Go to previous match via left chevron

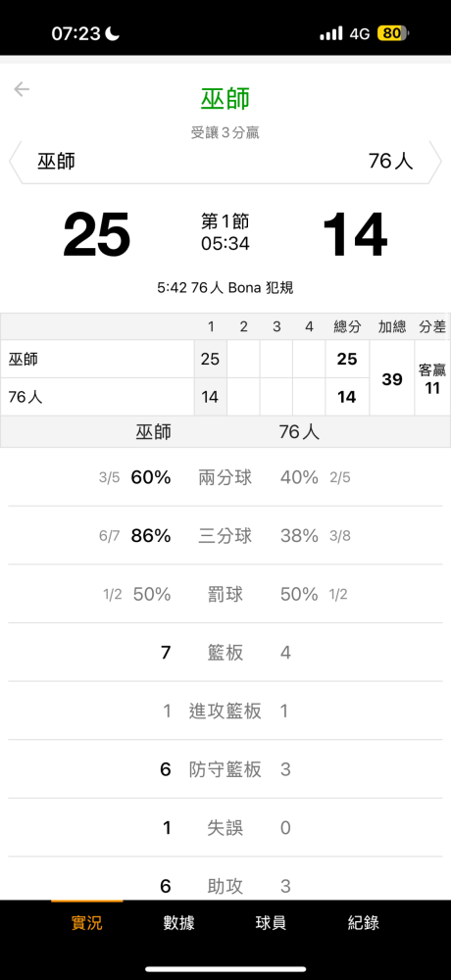click(x=15, y=162)
